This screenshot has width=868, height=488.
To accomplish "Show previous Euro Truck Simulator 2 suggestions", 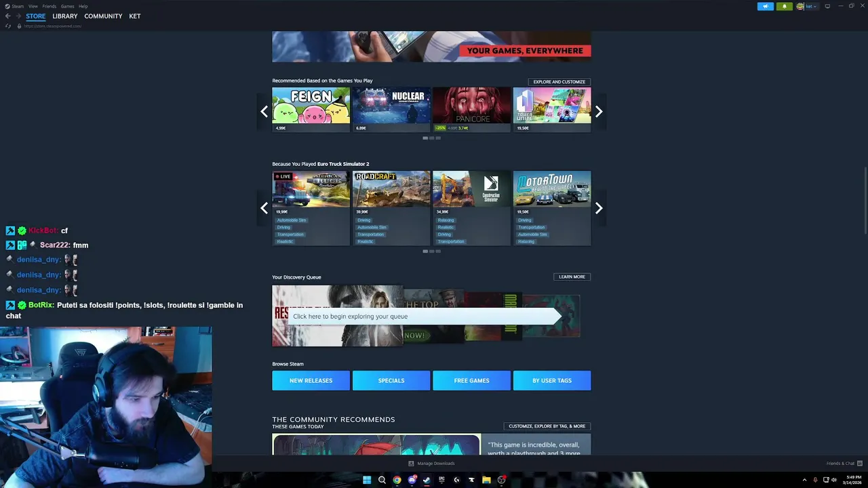I will 264,208.
